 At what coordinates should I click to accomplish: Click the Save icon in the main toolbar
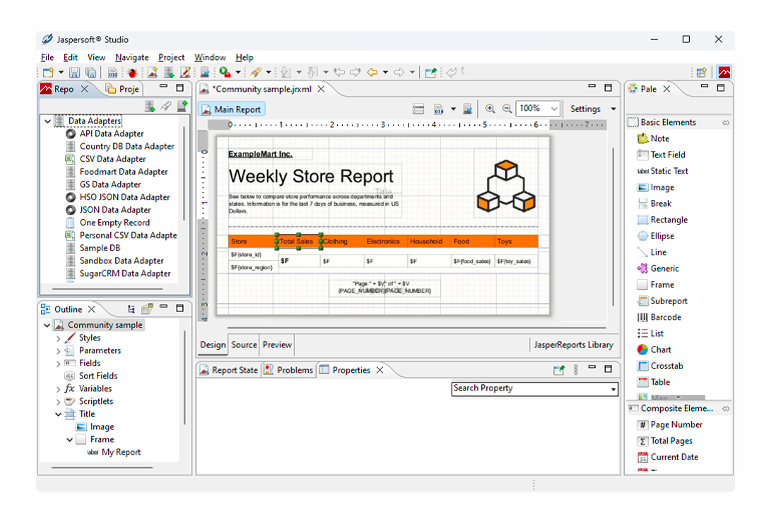pos(75,73)
